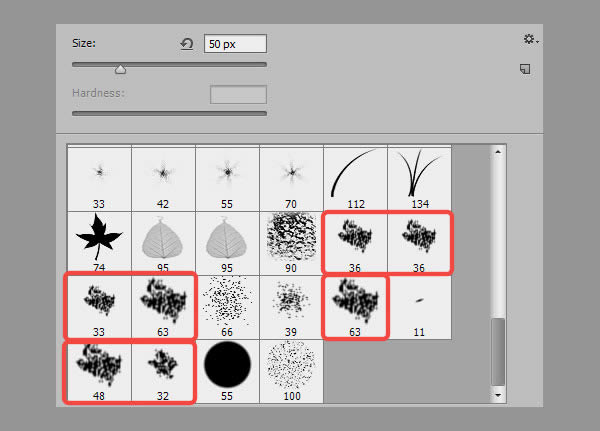Select the starburst brush labeled 42
600x431 pixels.
[163, 174]
